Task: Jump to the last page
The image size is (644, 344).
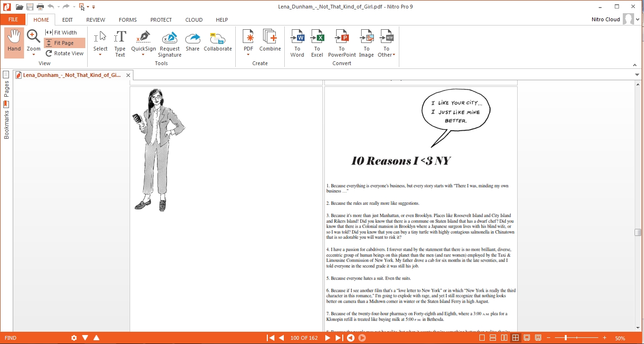Action: [x=339, y=338]
